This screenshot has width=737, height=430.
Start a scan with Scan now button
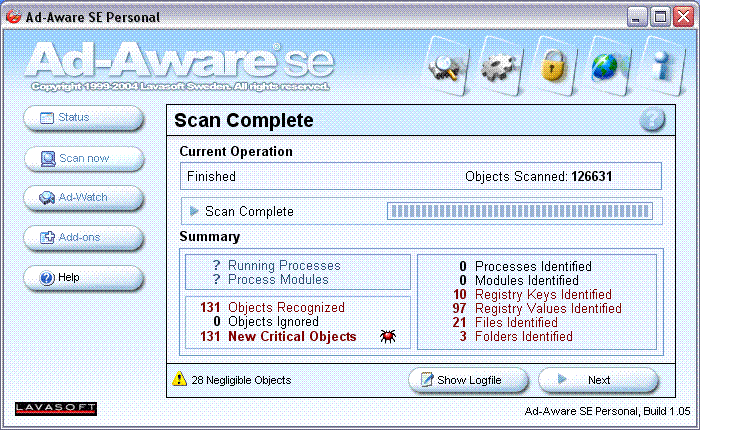tap(83, 158)
